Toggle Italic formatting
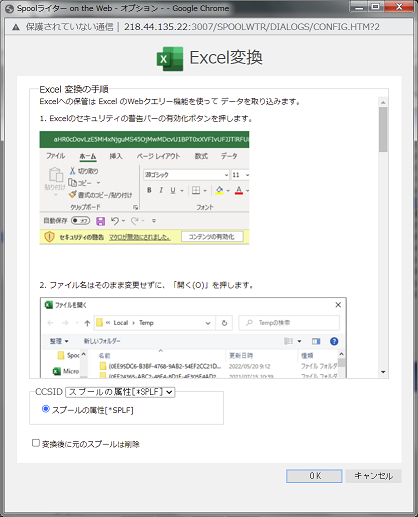The width and height of the screenshot is (418, 517). [161, 190]
